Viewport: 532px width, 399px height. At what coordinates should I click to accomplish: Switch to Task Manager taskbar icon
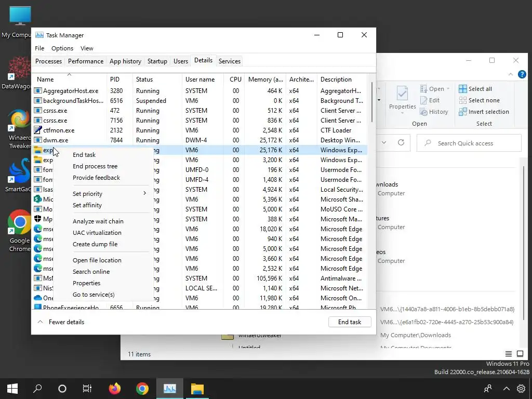pyautogui.click(x=170, y=389)
